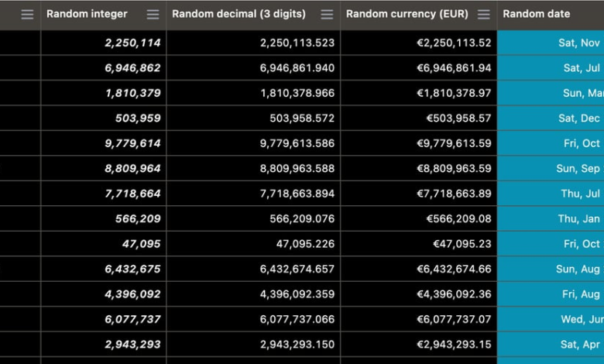604x364 pixels.
Task: Select the integer cell 47,095
Action: click(x=104, y=244)
